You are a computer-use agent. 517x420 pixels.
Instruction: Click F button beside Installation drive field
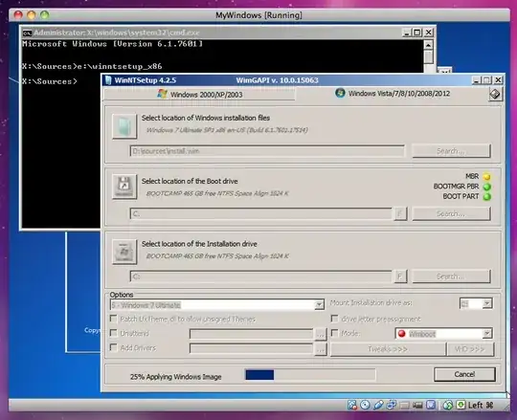coord(400,276)
